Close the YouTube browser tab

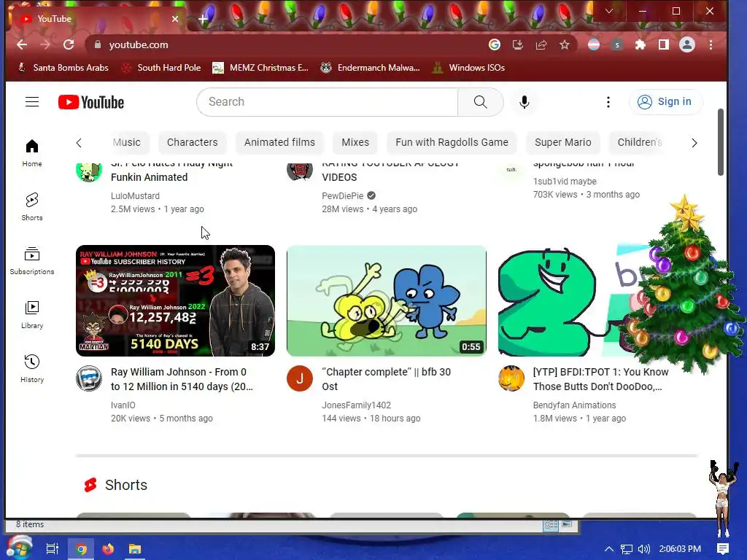175,19
